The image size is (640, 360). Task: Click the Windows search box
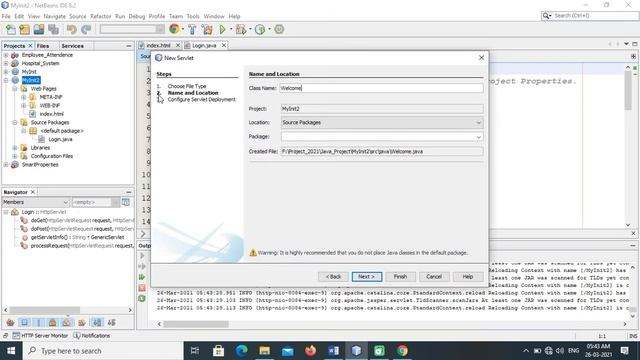coord(102,351)
